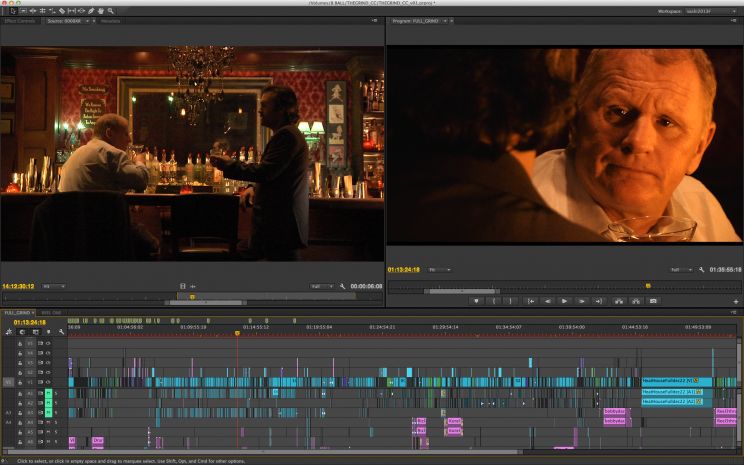Click the Program monitor yellow playhead marker
Screen dimensions: 744x465
[648, 285]
